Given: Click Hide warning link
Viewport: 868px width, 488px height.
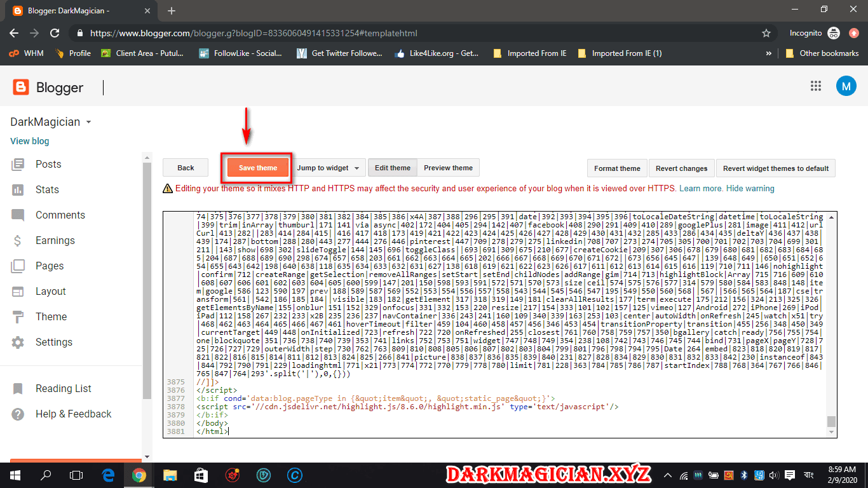Looking at the screenshot, I should (x=750, y=188).
